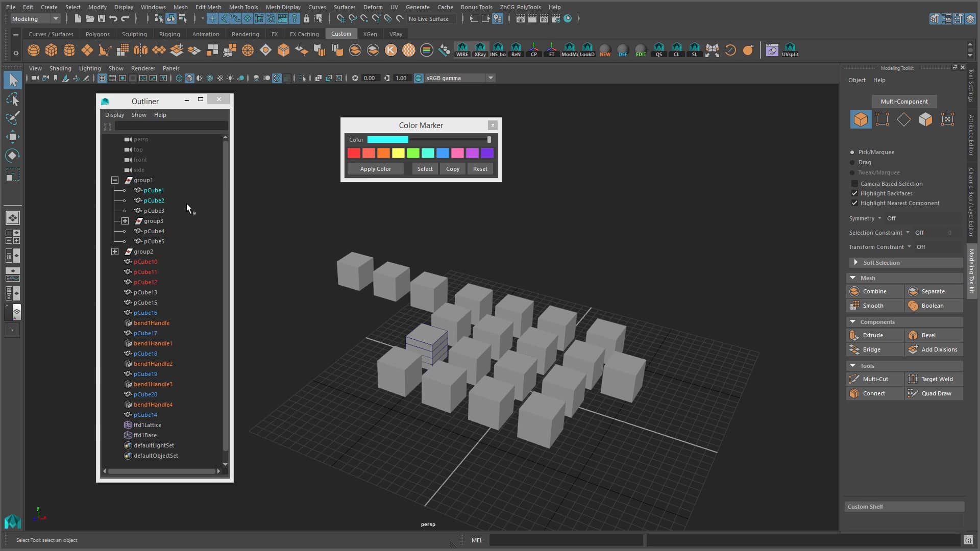Pick the green swatch in the Color Marker
The image size is (980, 551).
(413, 153)
